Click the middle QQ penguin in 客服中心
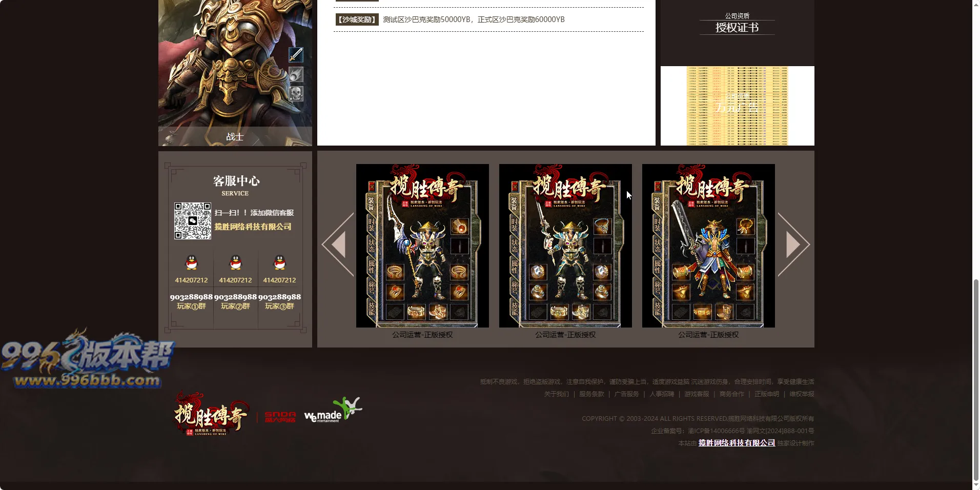The image size is (980, 490). tap(235, 262)
